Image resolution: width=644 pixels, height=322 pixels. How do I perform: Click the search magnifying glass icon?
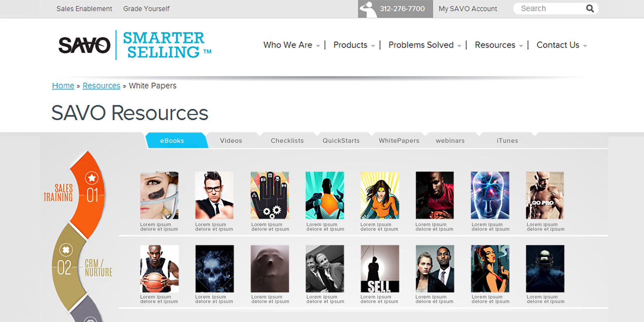590,8
